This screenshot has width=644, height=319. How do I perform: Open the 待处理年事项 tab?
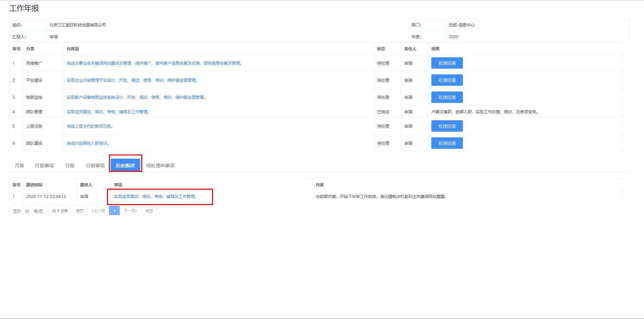pos(160,166)
